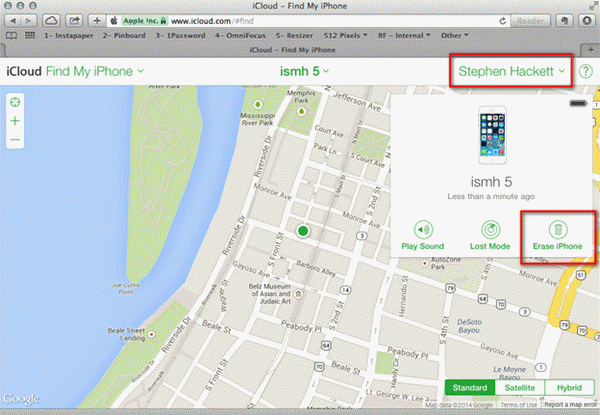Click the green device location dot
600x415 pixels.
303,231
